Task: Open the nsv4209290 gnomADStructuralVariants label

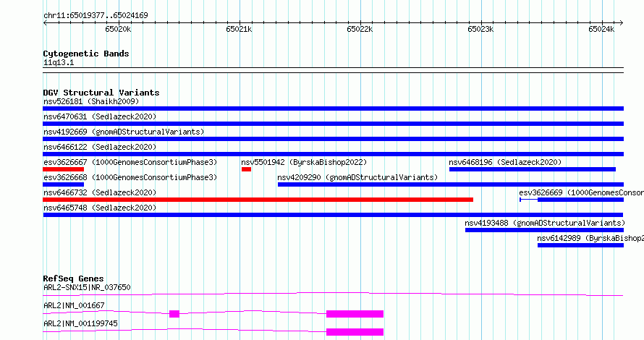Action: (x=357, y=177)
